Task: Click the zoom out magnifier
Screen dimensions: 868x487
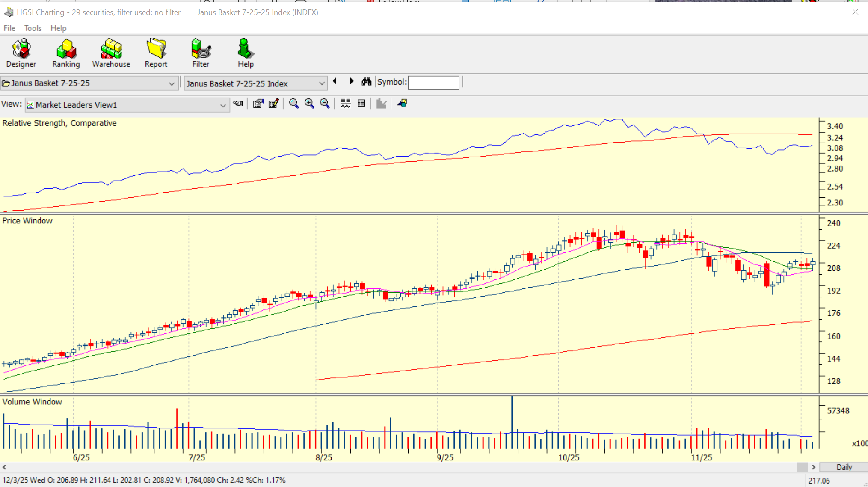Action: pyautogui.click(x=325, y=104)
